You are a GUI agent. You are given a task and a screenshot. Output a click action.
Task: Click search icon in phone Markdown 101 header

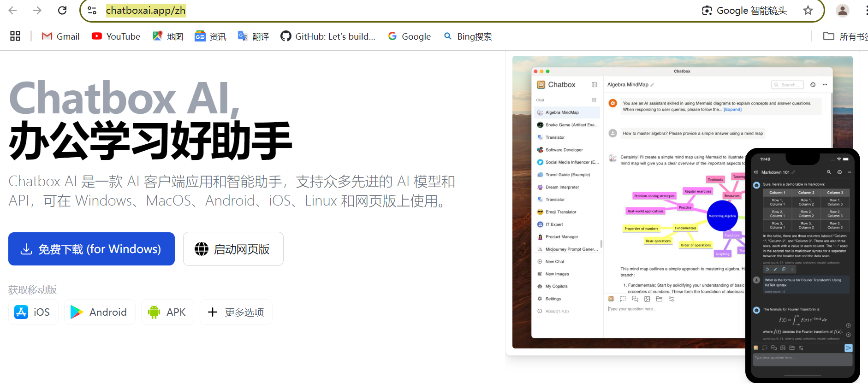[x=829, y=172]
